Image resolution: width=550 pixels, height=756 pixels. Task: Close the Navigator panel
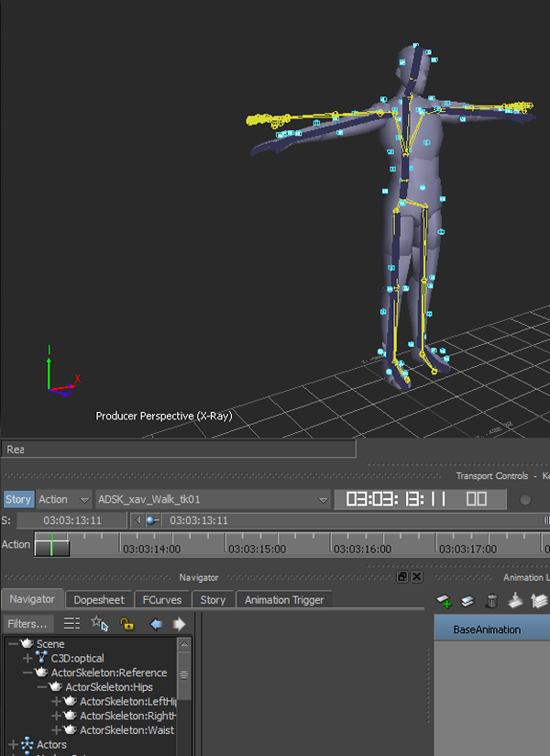(417, 577)
